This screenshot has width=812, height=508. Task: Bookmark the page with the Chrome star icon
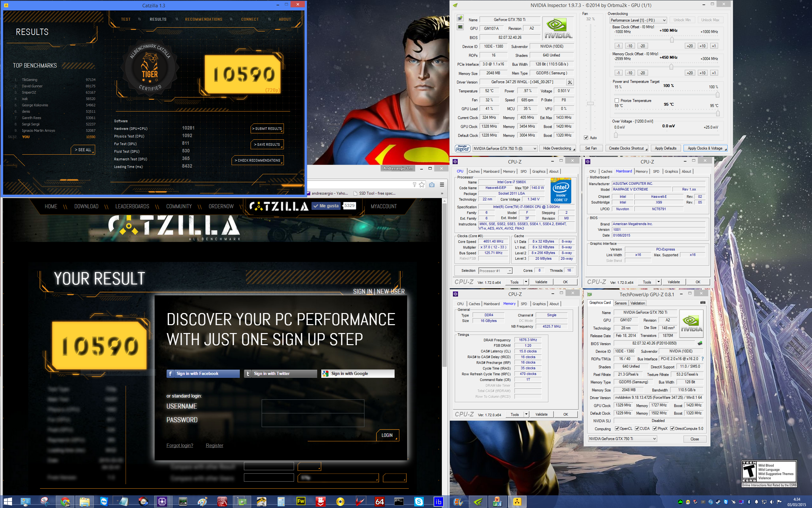[x=422, y=184]
